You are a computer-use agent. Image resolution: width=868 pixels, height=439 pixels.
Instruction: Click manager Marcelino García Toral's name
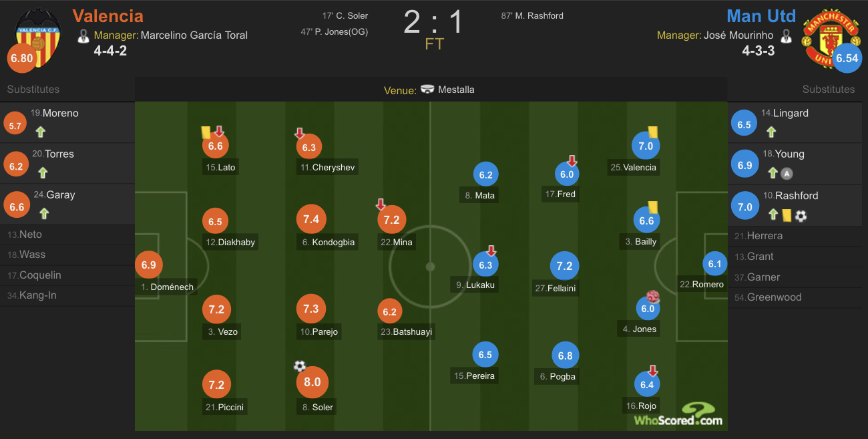(194, 35)
